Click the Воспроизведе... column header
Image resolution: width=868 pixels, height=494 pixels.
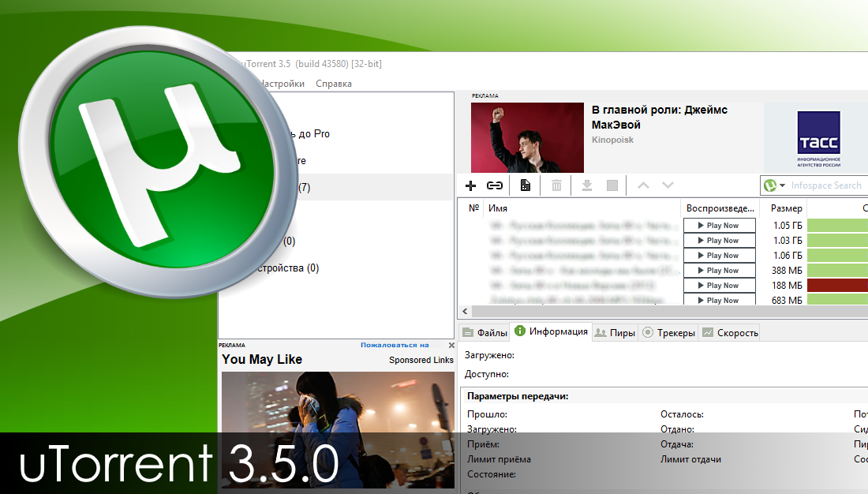(x=720, y=208)
